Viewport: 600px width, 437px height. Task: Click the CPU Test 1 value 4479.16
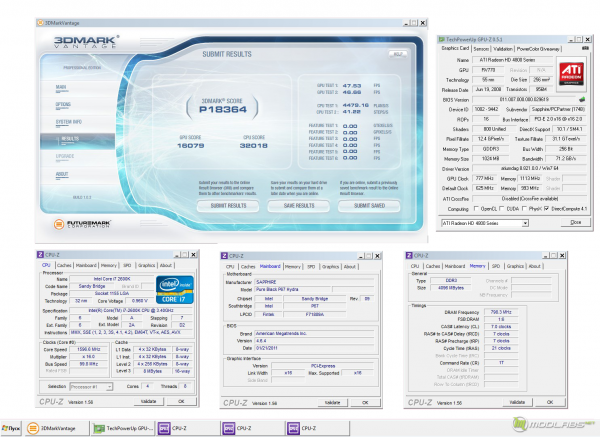(x=355, y=105)
